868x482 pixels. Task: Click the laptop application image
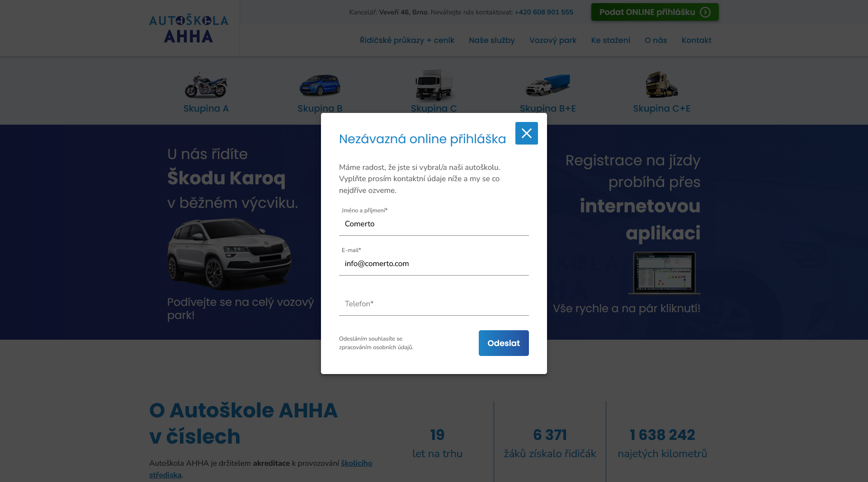[664, 273]
